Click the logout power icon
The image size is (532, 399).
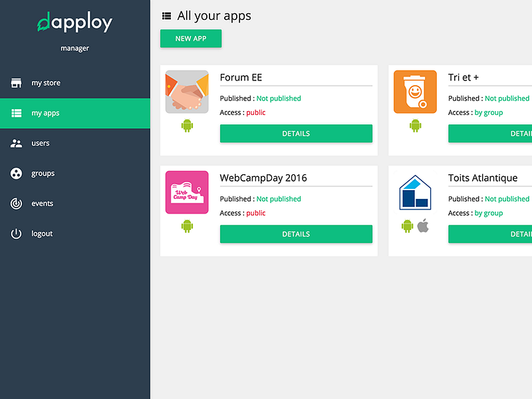click(16, 234)
